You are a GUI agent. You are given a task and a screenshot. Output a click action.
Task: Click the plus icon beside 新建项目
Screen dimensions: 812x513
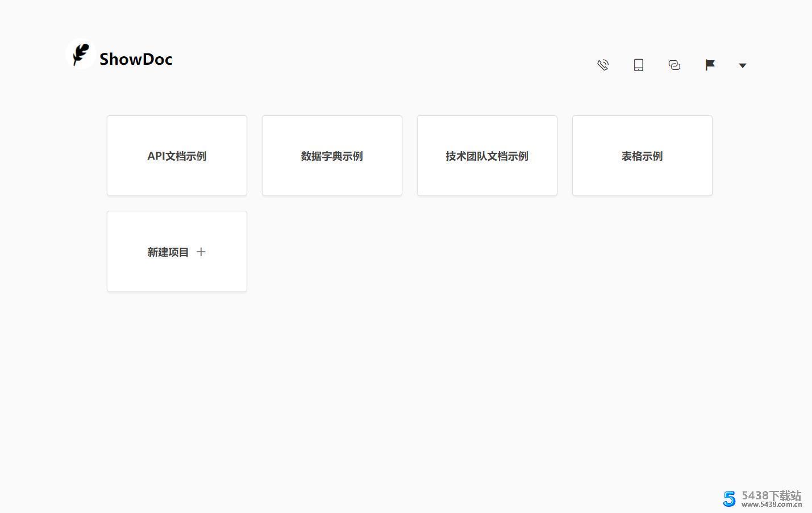201,252
